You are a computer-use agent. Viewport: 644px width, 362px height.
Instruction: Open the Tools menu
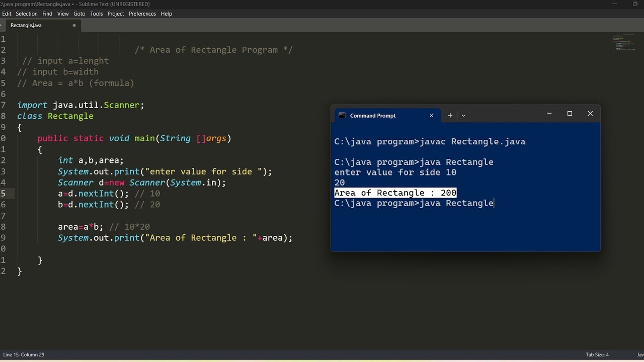[97, 14]
